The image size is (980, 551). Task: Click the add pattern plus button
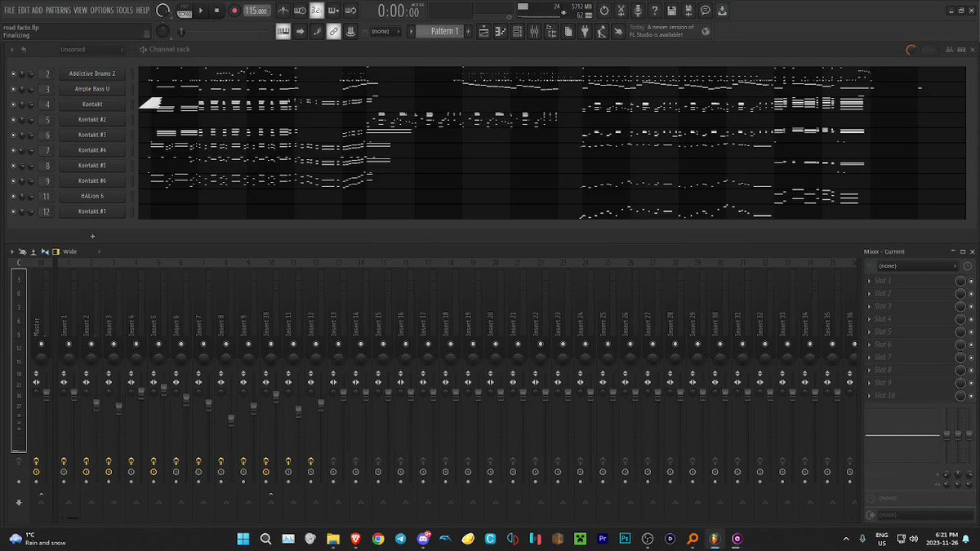[468, 31]
